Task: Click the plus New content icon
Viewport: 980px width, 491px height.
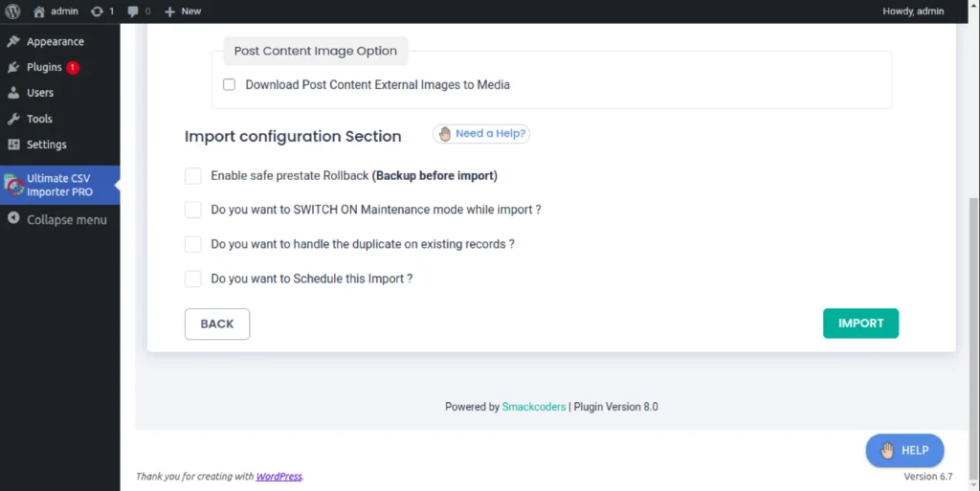Action: coord(169,11)
